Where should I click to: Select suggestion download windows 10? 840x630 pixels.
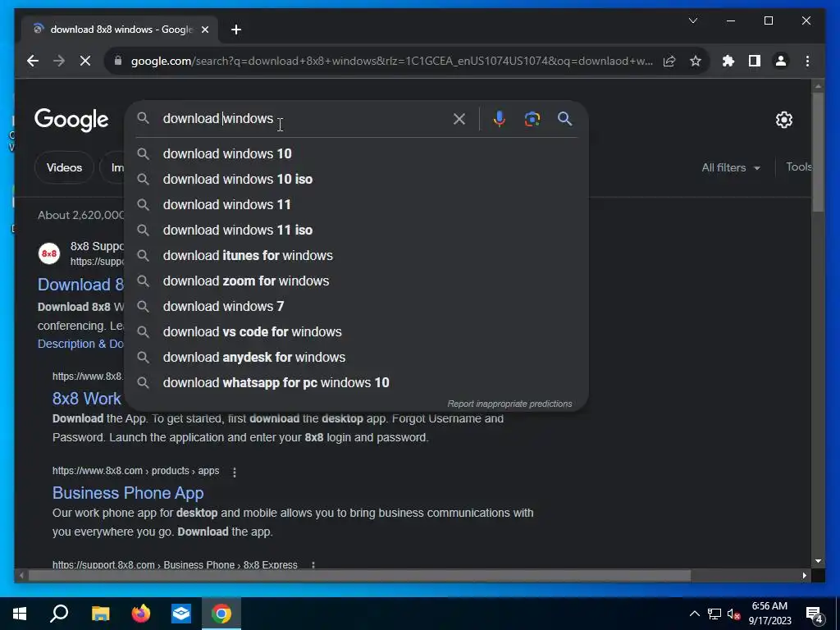(356, 153)
